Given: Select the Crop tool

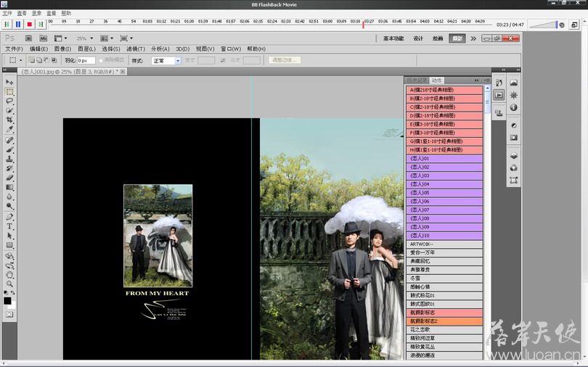Looking at the screenshot, I should pyautogui.click(x=9, y=120).
